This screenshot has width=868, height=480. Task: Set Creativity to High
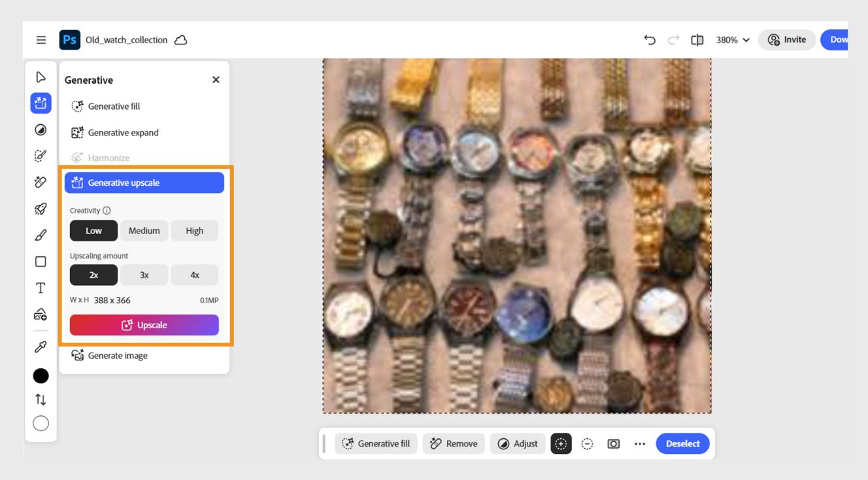click(195, 231)
